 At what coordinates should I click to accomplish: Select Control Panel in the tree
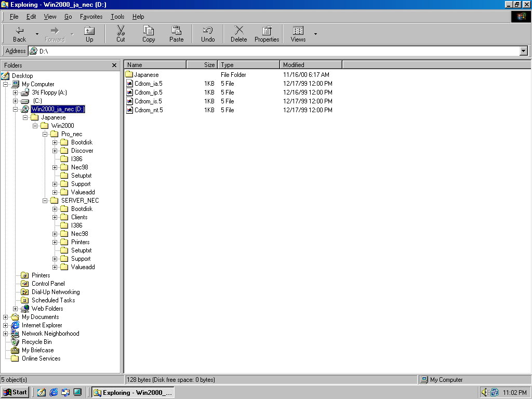[x=48, y=284]
